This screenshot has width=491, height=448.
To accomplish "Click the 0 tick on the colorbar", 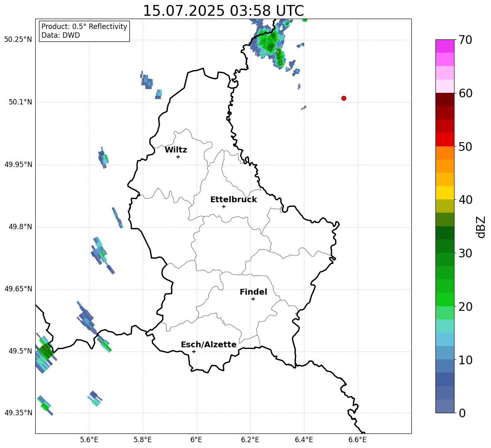I will point(462,413).
